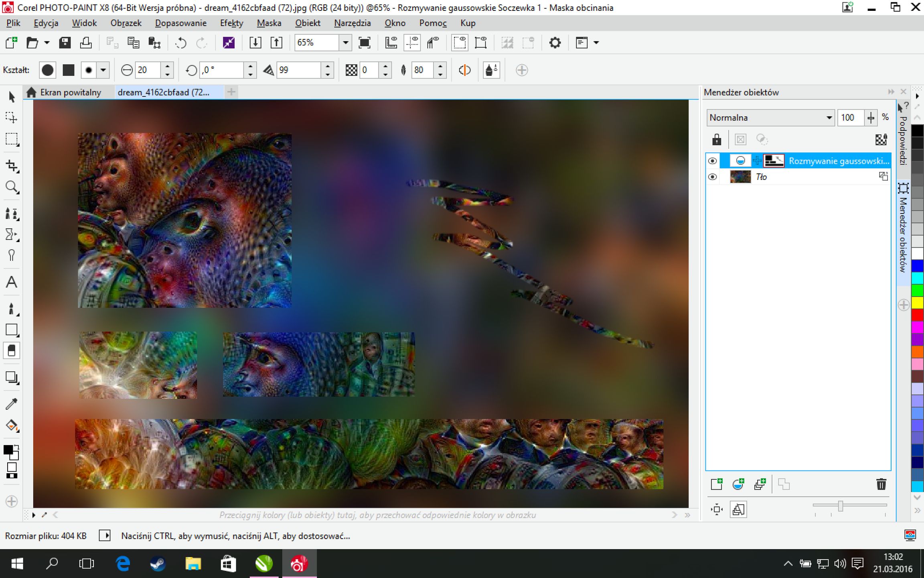Open the Efekty menu
924x578 pixels.
[231, 23]
